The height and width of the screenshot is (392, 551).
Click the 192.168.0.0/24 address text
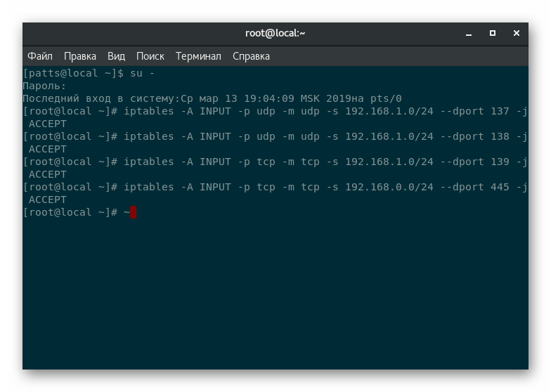[389, 187]
